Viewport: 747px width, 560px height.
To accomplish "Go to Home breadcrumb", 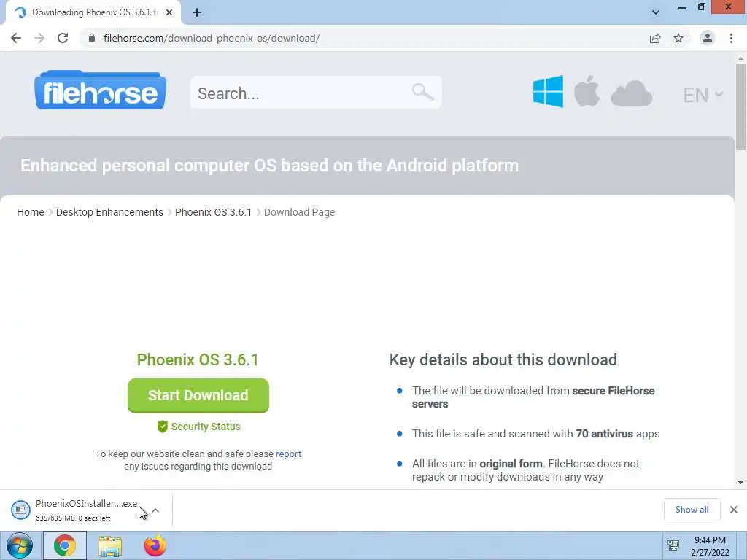I will tap(31, 212).
